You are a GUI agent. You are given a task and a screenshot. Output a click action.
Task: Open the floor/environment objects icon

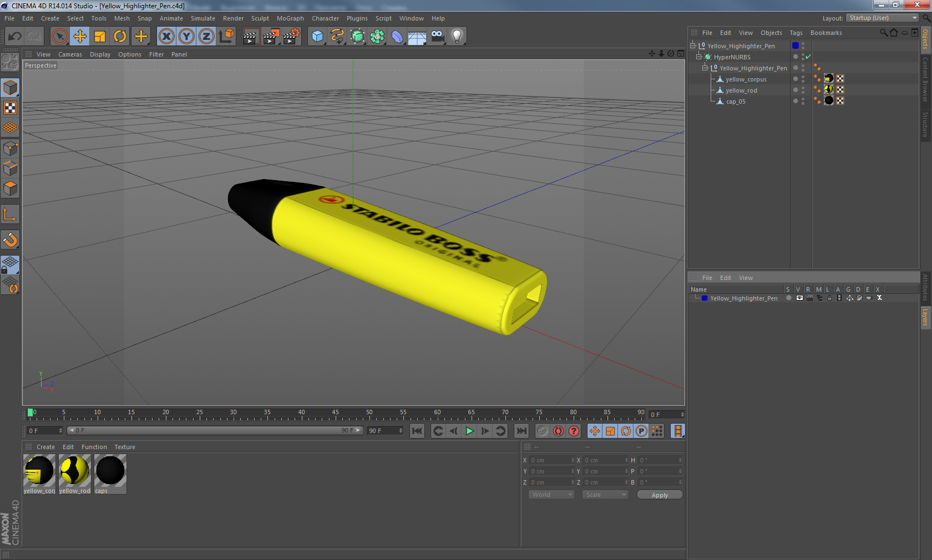pos(417,37)
